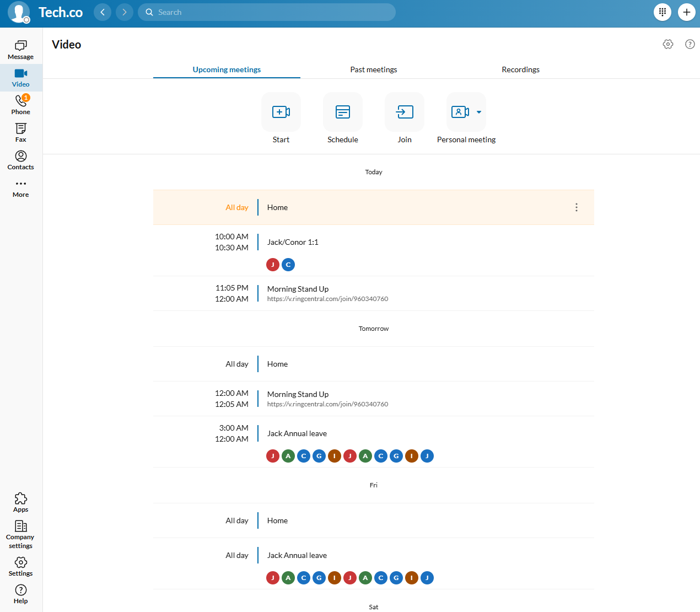
Task: Switch to the Past meetings tab
Action: pos(374,69)
